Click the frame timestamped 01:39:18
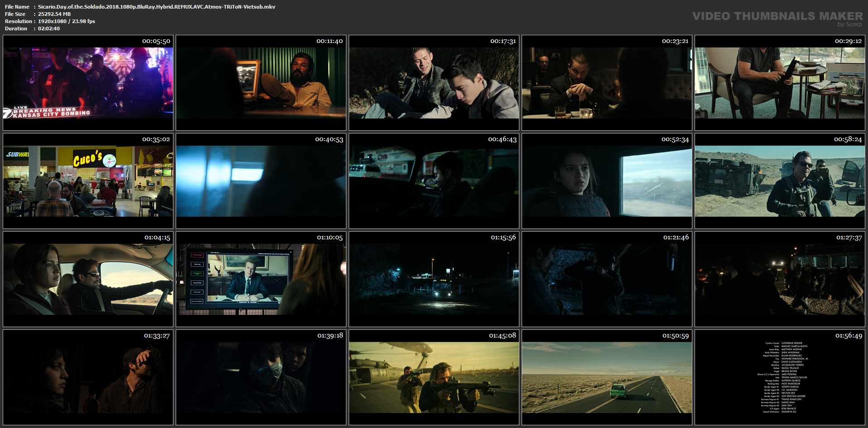868x428 pixels. coord(261,377)
